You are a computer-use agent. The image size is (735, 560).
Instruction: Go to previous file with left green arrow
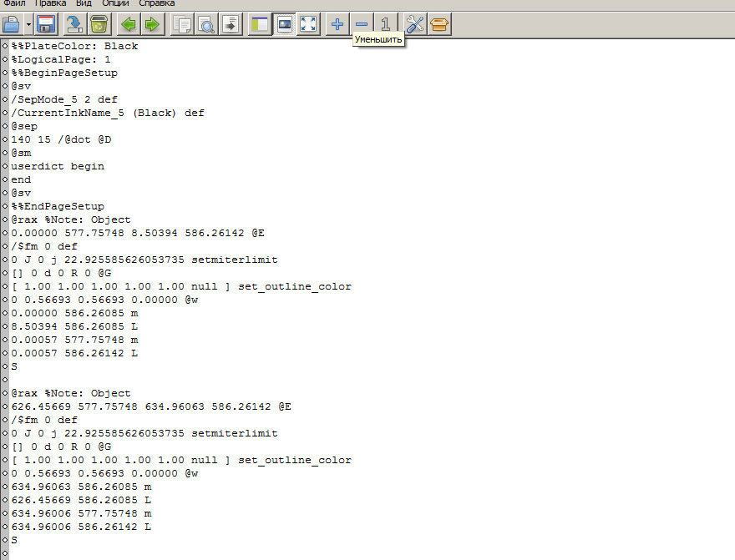pyautogui.click(x=128, y=24)
